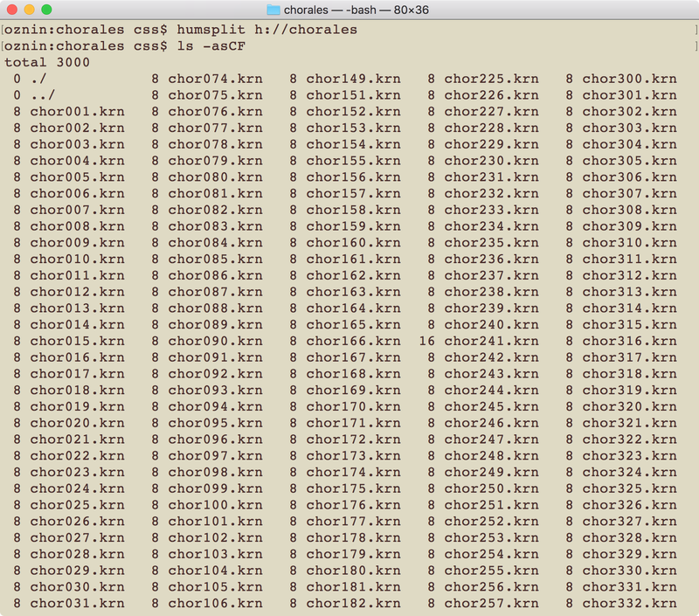Image resolution: width=699 pixels, height=616 pixels.
Task: Click the chor225.krn file name
Action: (x=491, y=79)
